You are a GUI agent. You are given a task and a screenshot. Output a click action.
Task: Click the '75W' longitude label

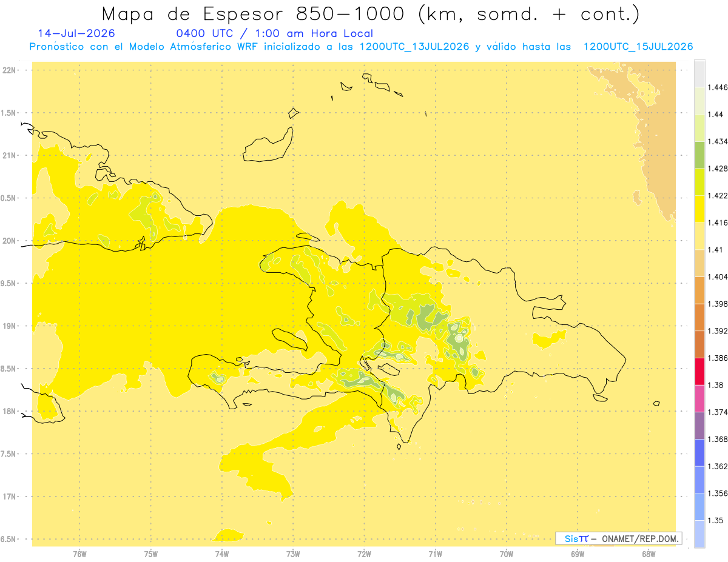click(150, 554)
